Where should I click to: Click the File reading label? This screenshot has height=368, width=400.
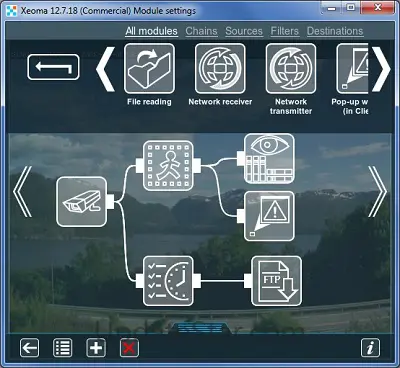pyautogui.click(x=149, y=102)
